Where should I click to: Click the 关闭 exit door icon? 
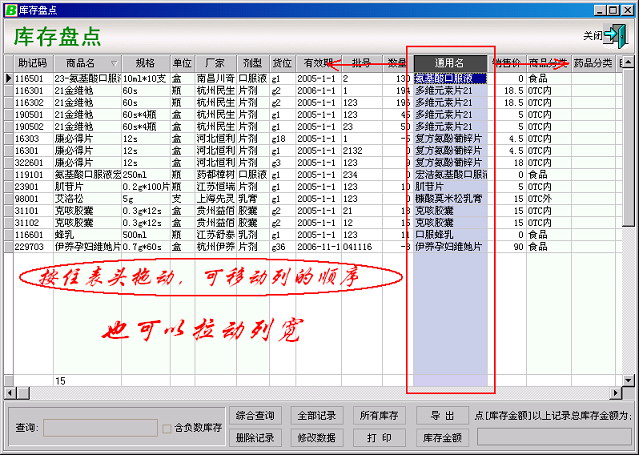click(x=614, y=36)
